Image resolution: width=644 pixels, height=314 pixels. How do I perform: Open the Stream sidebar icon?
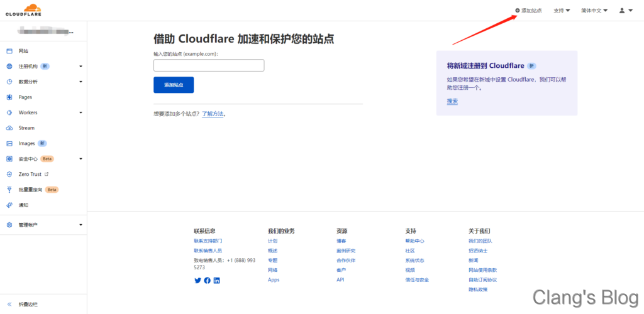coord(9,128)
